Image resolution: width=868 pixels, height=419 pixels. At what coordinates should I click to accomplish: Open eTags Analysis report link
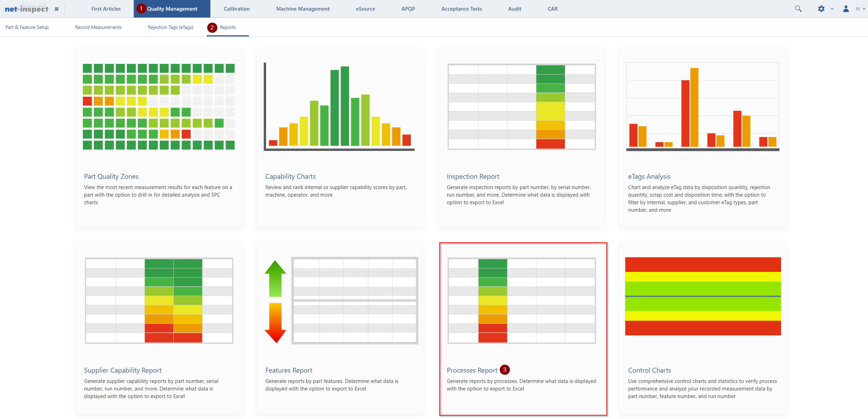[649, 176]
